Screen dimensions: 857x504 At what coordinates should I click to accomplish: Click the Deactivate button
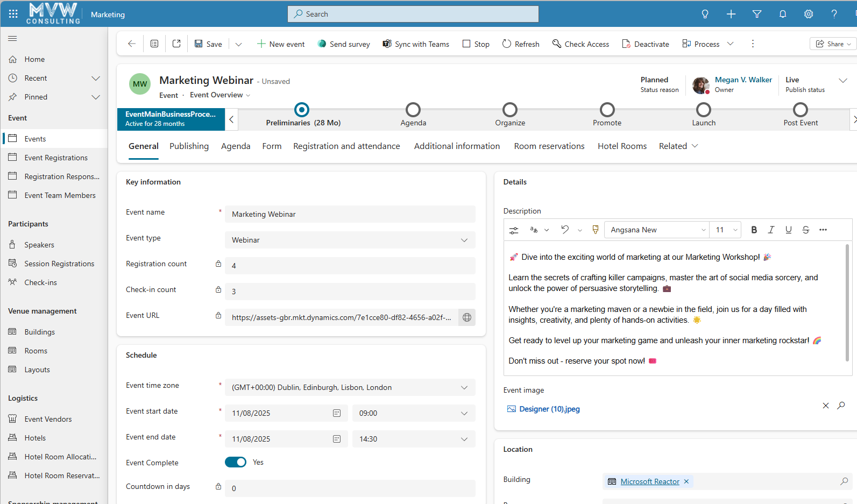click(645, 44)
